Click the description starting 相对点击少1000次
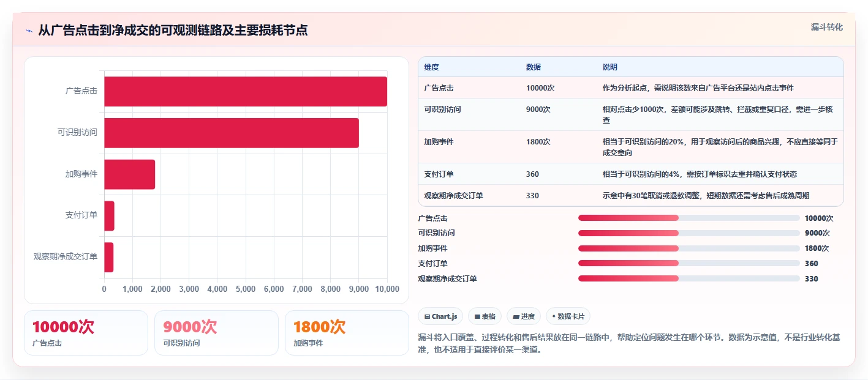Image resolution: width=868 pixels, height=380 pixels. 718,115
